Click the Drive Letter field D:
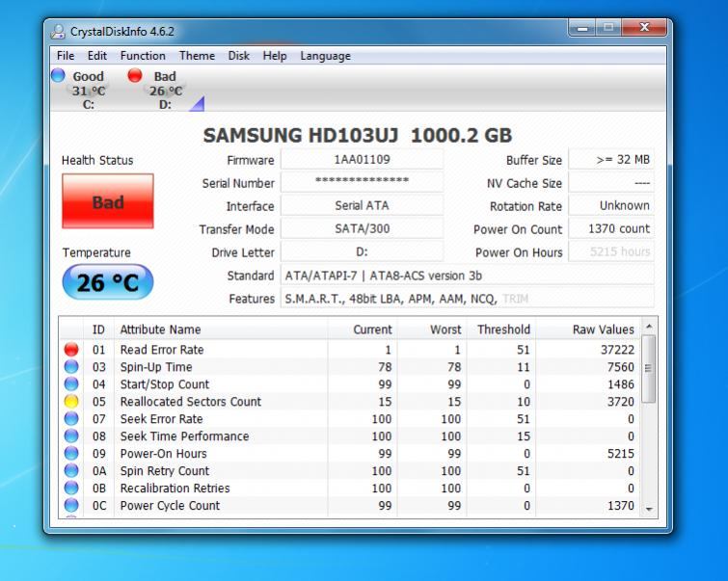This screenshot has width=728, height=581. 362,252
